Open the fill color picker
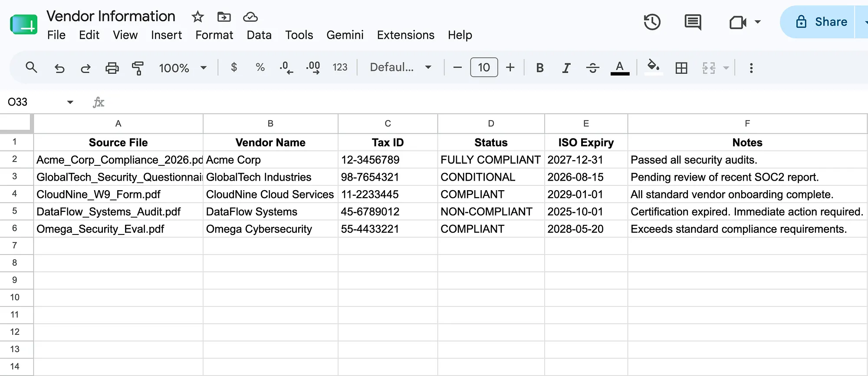 tap(653, 67)
